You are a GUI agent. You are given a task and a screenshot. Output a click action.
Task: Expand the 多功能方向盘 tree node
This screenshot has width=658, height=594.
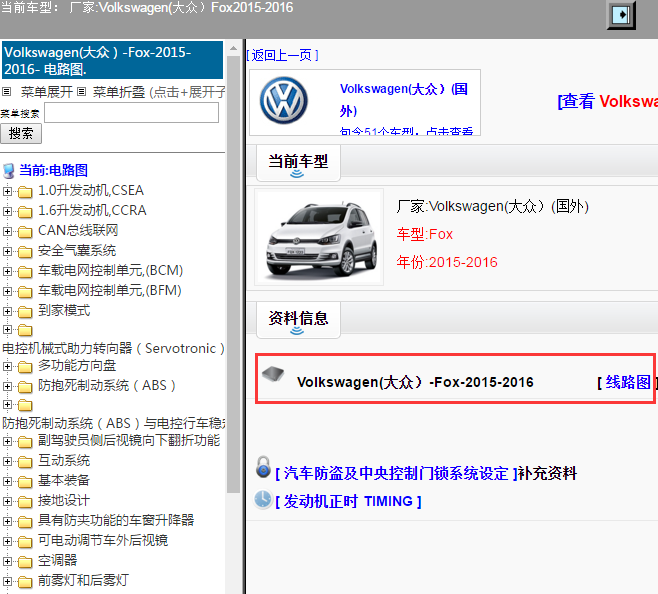[x=7, y=366]
